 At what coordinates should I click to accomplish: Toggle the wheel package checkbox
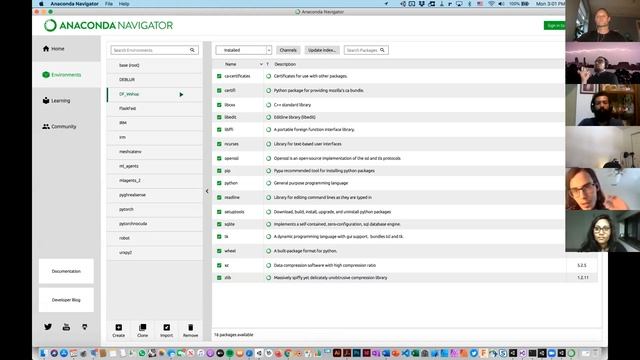click(x=219, y=251)
